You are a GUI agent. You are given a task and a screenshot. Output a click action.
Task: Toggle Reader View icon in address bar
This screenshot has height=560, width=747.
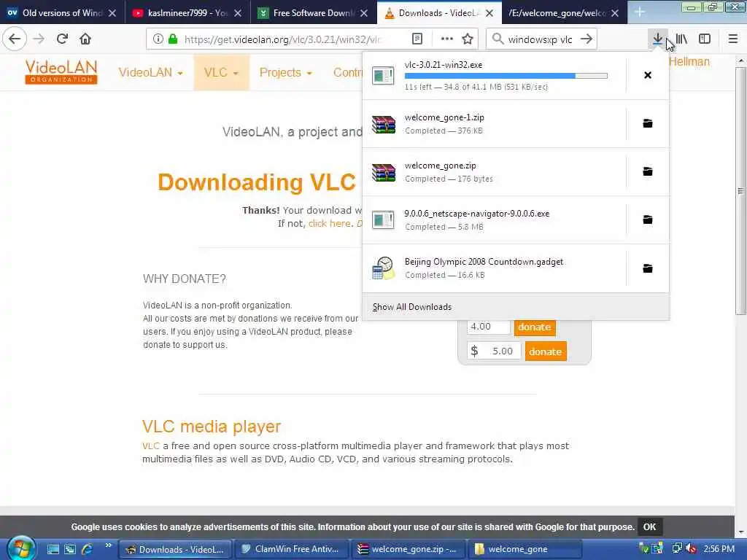(417, 39)
